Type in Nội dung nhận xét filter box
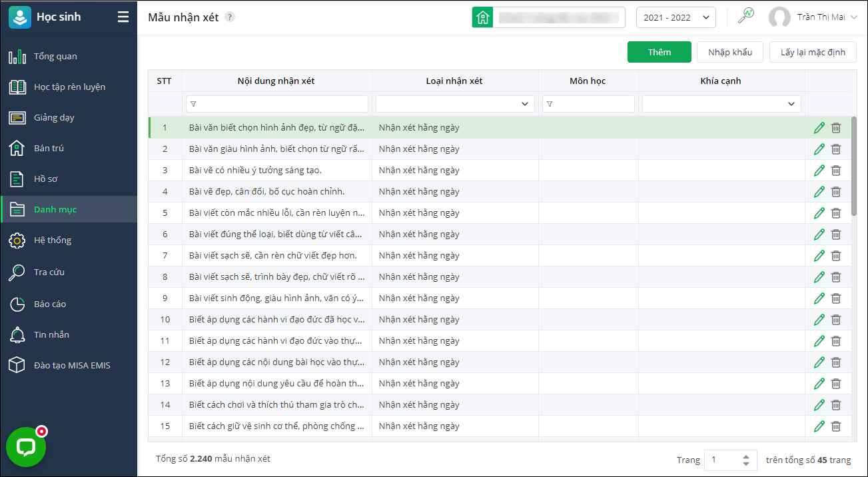This screenshot has width=868, height=477. coord(277,104)
